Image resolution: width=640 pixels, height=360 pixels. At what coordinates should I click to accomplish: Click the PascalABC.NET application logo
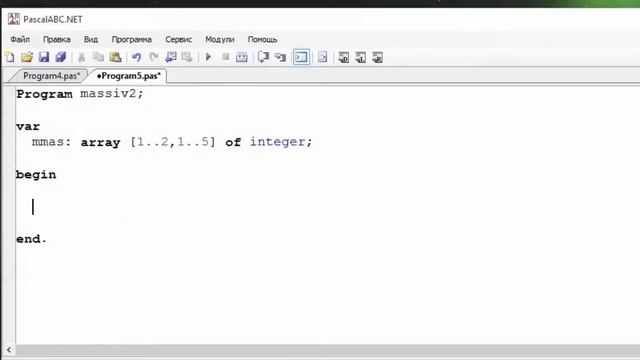click(13, 19)
